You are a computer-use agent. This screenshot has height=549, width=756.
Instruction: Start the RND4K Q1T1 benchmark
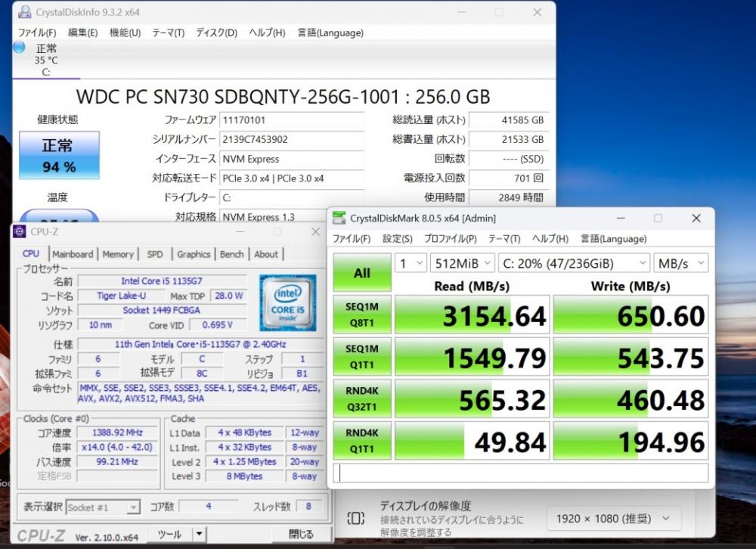click(x=362, y=440)
